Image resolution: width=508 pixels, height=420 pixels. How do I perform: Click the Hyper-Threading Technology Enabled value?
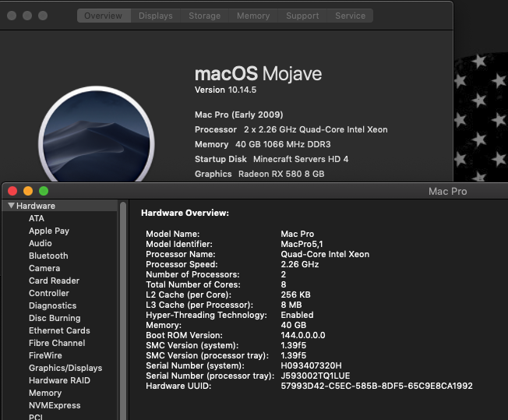click(297, 315)
